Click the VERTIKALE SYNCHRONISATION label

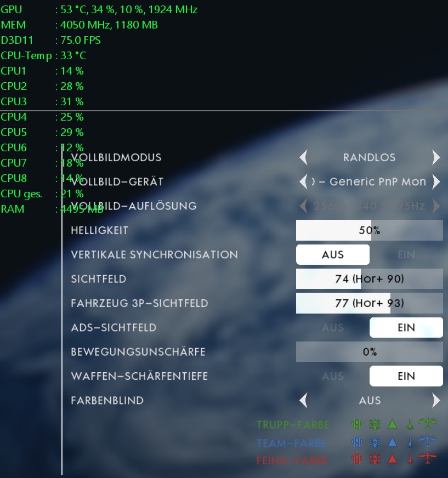(x=154, y=254)
